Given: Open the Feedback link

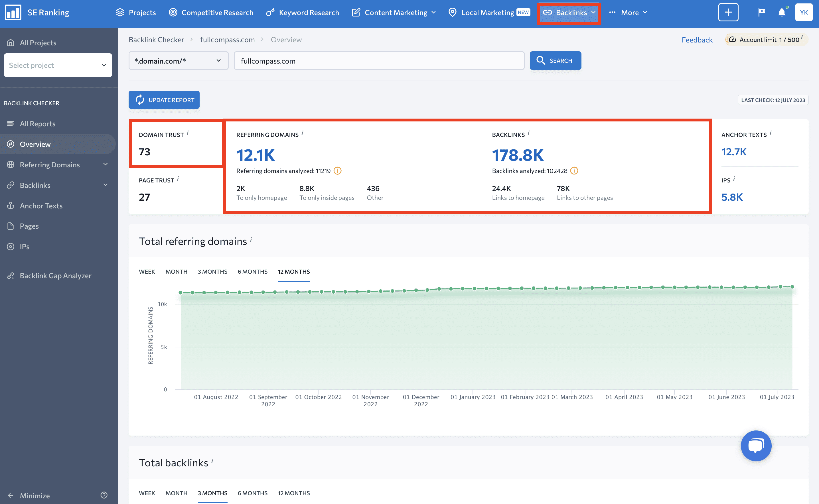Looking at the screenshot, I should pyautogui.click(x=697, y=40).
